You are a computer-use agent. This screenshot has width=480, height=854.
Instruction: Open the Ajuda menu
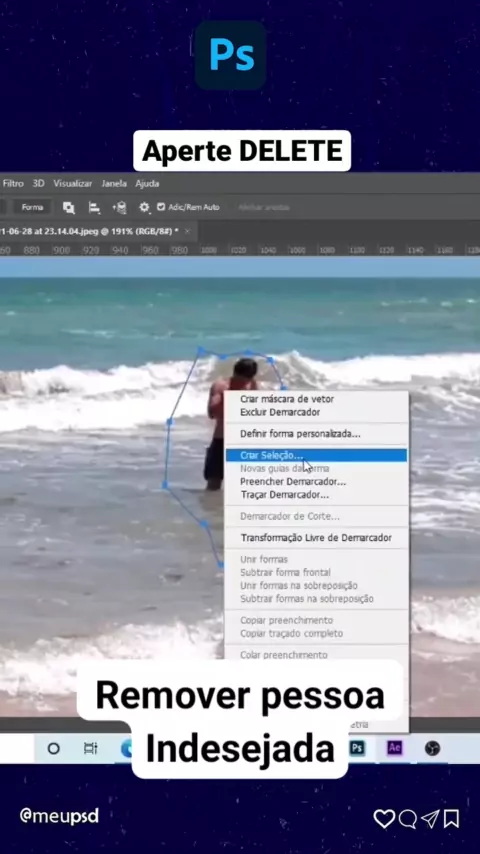coord(147,184)
